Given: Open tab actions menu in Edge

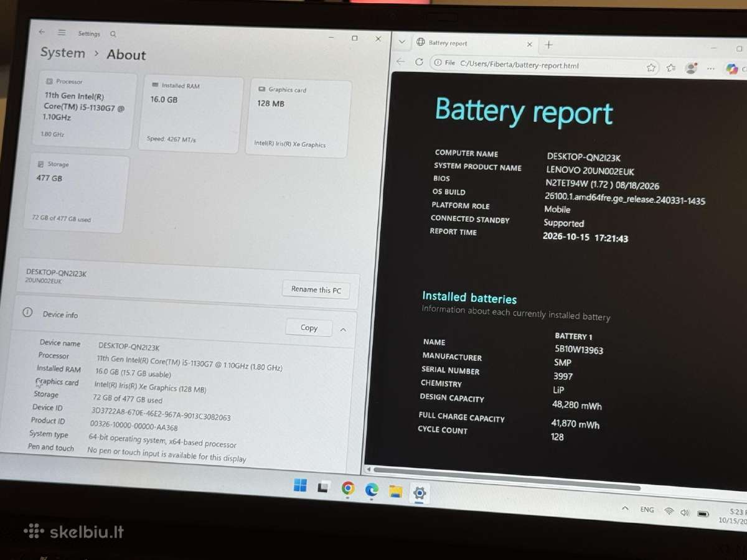Looking at the screenshot, I should click(x=402, y=42).
